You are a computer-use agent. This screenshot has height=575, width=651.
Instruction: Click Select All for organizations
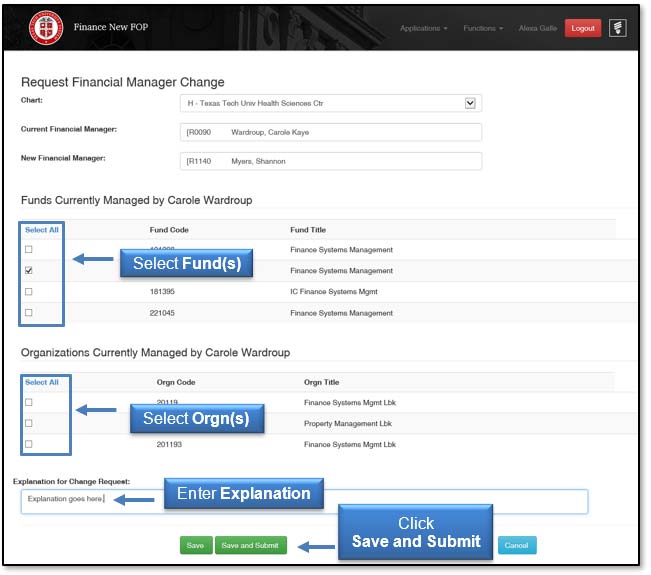pyautogui.click(x=42, y=382)
